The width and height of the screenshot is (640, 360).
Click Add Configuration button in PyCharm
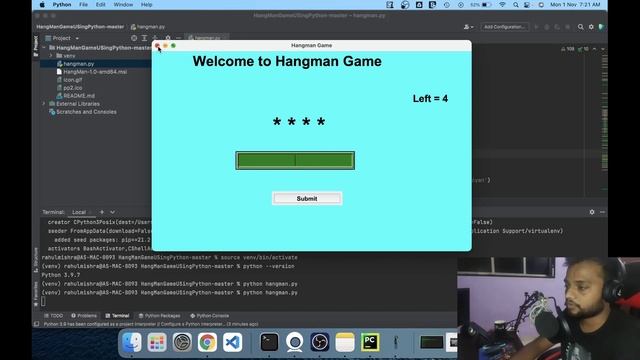pos(504,27)
